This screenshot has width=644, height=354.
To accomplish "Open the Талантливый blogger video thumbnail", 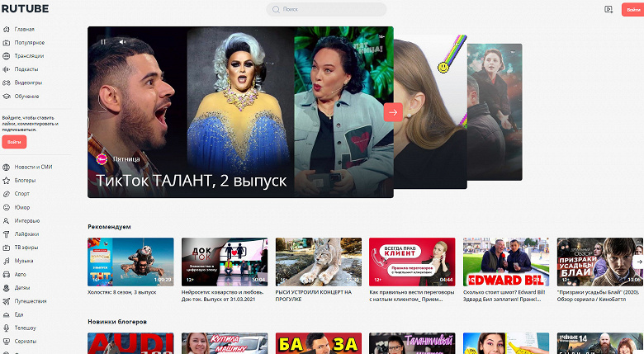I will click(412, 343).
